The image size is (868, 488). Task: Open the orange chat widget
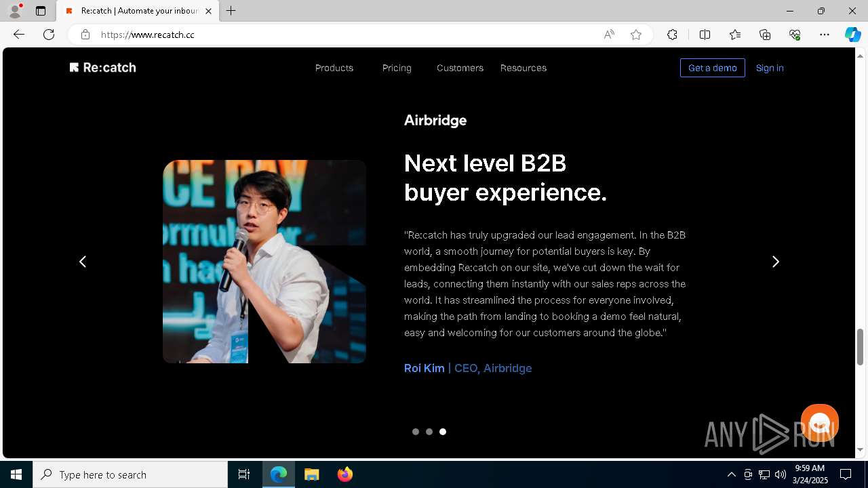[820, 422]
